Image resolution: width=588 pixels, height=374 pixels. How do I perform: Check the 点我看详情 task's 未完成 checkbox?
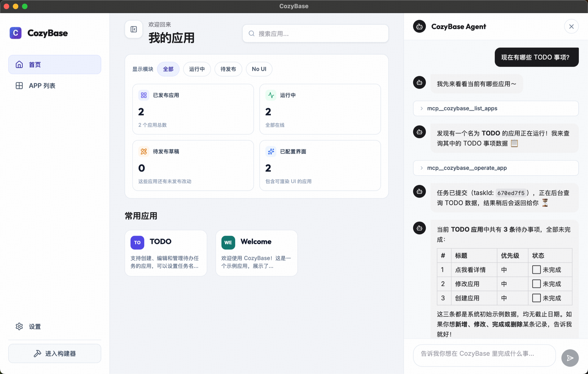(x=536, y=269)
